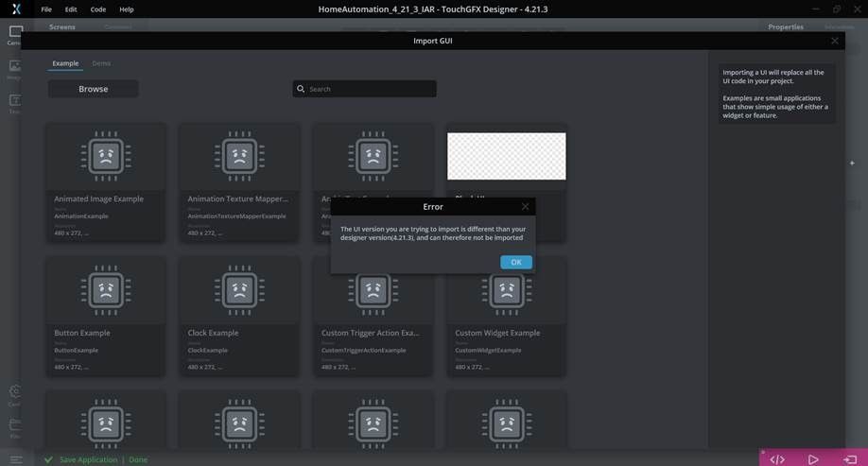Open the File menu
The height and width of the screenshot is (466, 868).
click(46, 9)
